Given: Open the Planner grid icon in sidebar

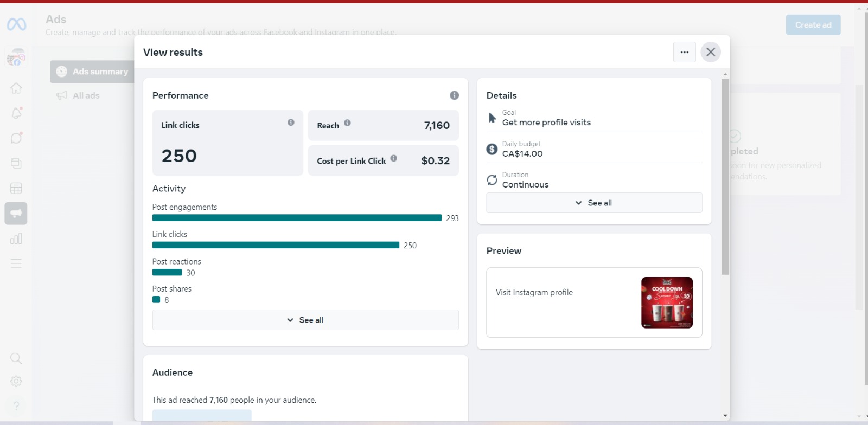Looking at the screenshot, I should click(x=16, y=188).
